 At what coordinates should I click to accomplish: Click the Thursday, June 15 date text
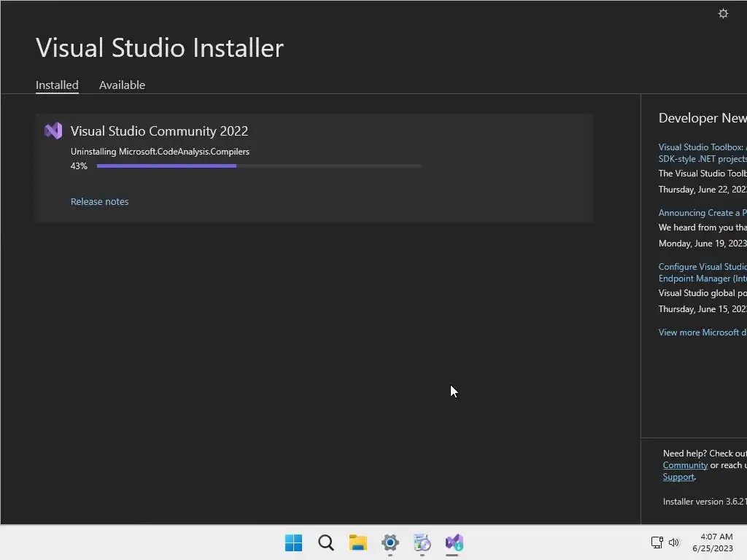tap(703, 309)
